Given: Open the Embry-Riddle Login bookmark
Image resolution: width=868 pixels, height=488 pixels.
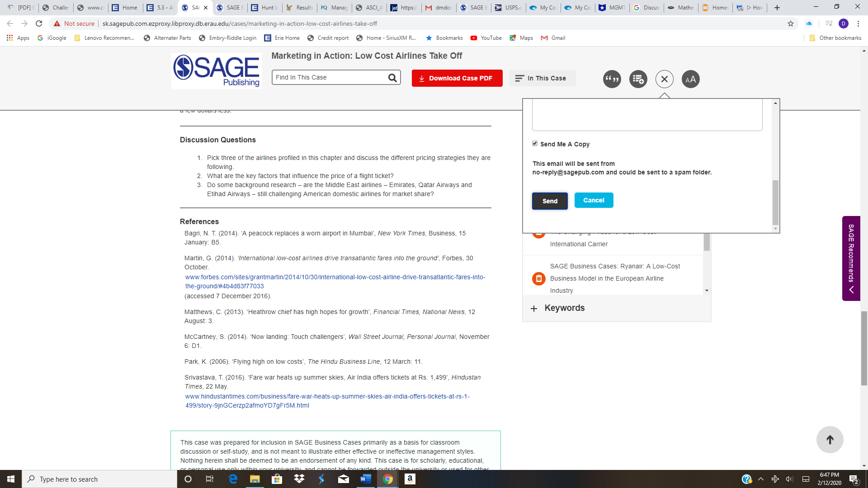Looking at the screenshot, I should tap(227, 38).
